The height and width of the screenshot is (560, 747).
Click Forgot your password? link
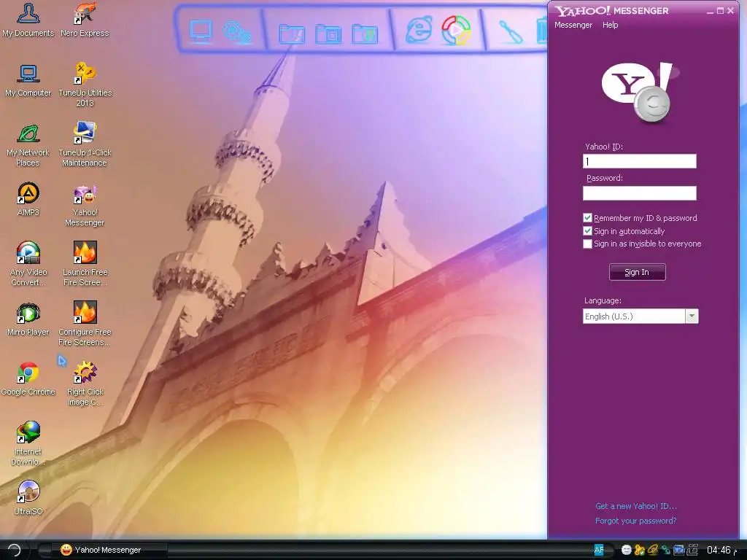[635, 521]
